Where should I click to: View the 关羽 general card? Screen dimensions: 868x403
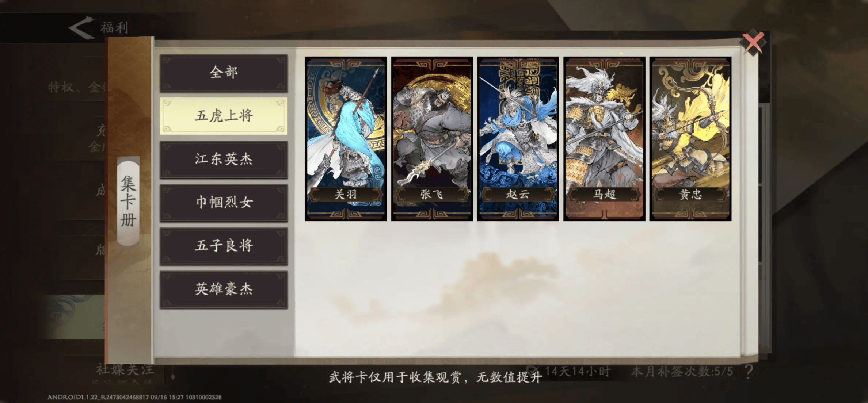[x=346, y=139]
